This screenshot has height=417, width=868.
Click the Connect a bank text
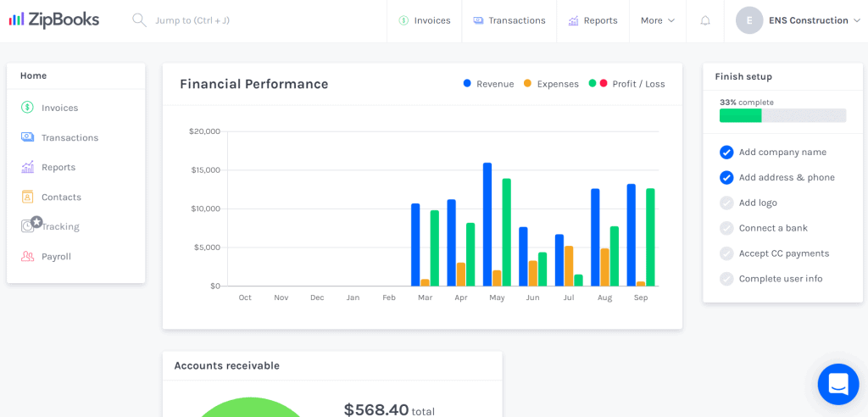coord(773,228)
